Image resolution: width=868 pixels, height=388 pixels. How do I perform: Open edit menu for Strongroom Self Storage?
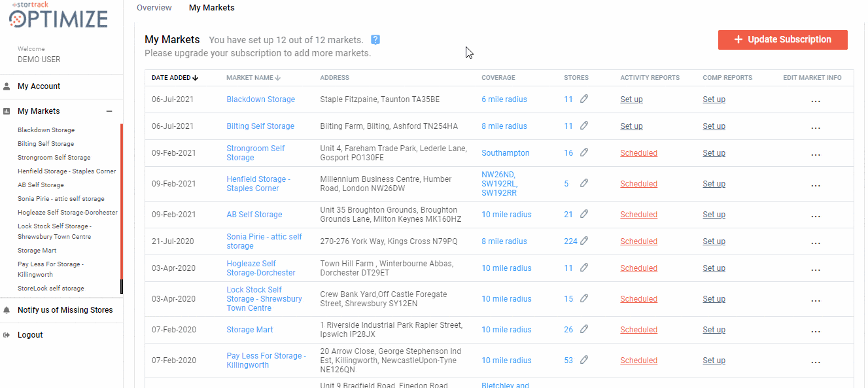[816, 155]
